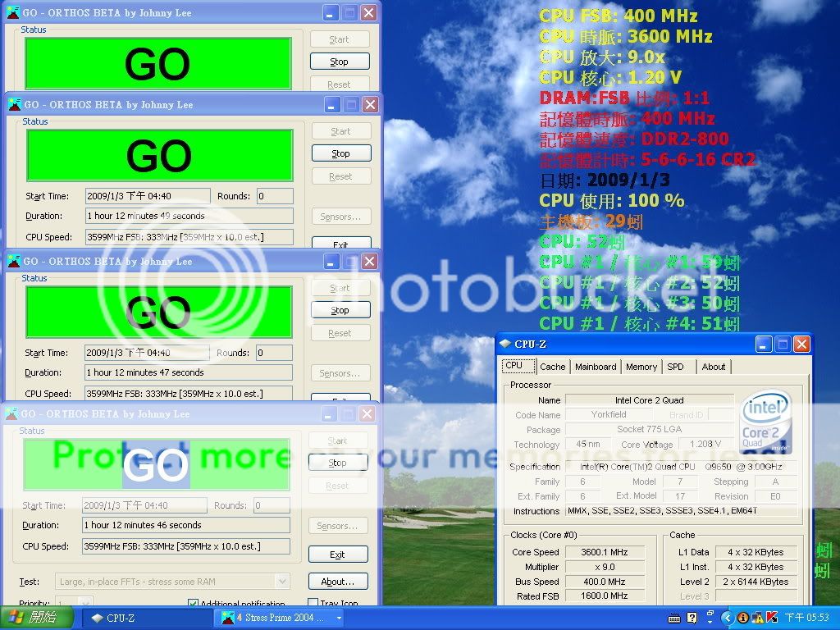840x630 pixels.
Task: Click the CPU-Z title bar icon
Action: (x=504, y=344)
